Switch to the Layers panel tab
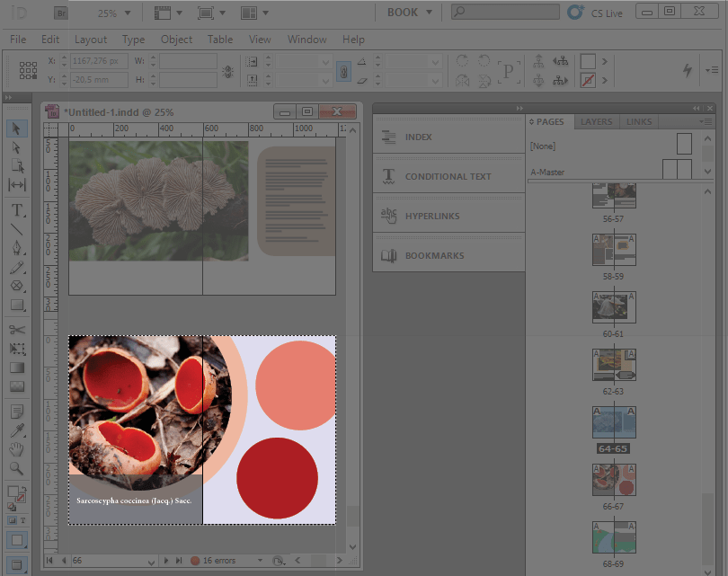 (x=596, y=122)
